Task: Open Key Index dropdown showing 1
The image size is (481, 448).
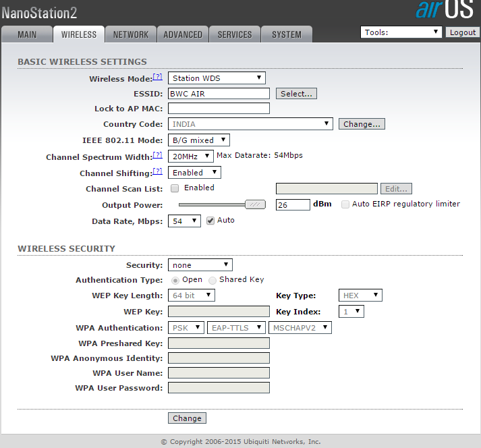Action: pos(351,312)
